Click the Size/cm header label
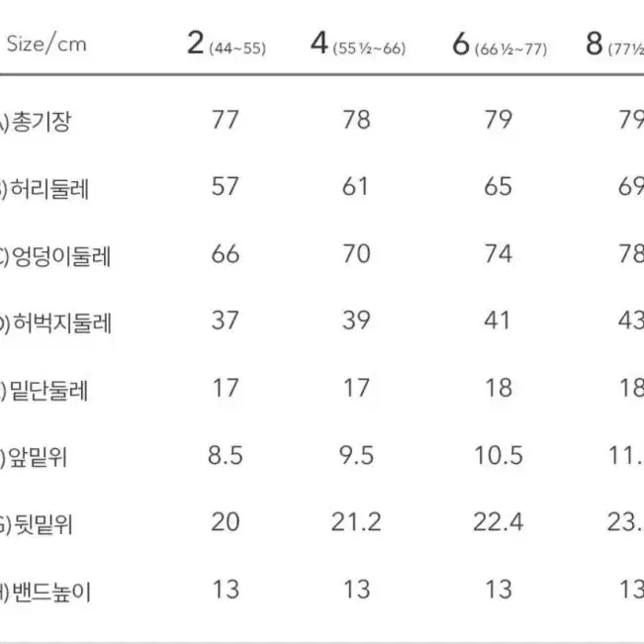Screen dimensions: 644x644 coord(46,44)
